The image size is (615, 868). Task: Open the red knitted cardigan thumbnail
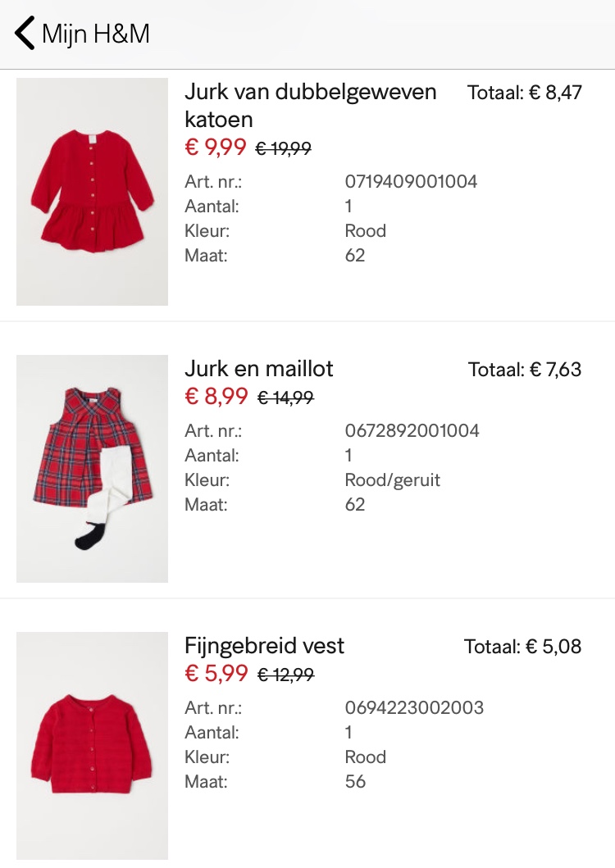92,746
